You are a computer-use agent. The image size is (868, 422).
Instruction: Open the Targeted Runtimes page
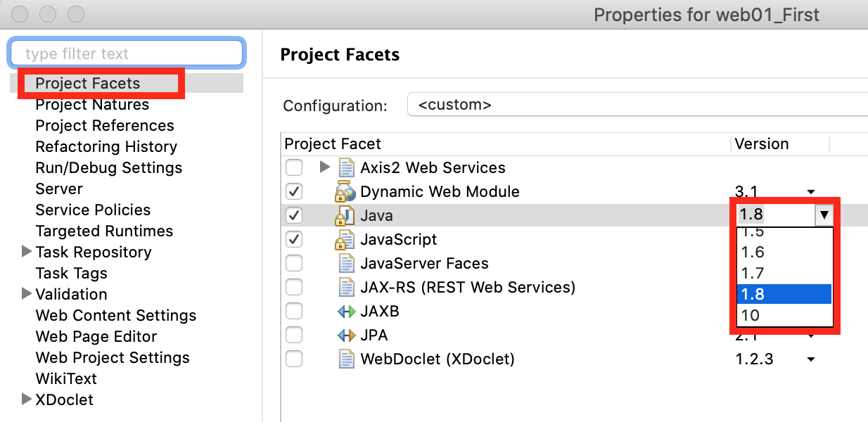pyautogui.click(x=104, y=231)
